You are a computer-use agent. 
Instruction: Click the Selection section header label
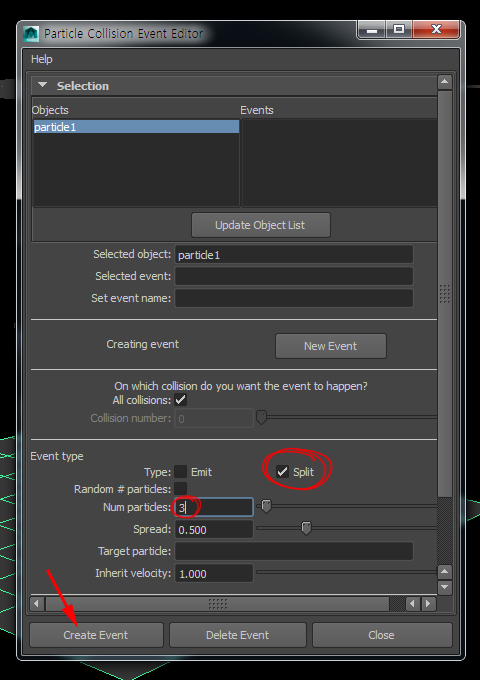click(83, 86)
